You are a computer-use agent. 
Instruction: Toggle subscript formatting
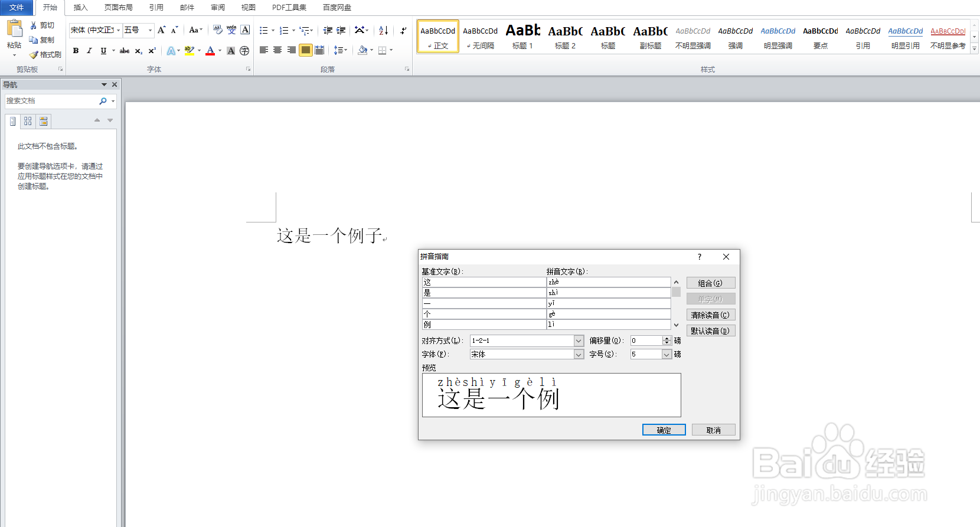coord(138,51)
